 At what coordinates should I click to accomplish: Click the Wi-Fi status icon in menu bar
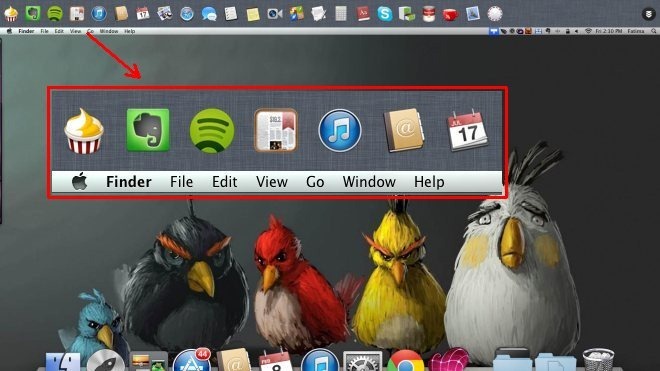(588, 31)
